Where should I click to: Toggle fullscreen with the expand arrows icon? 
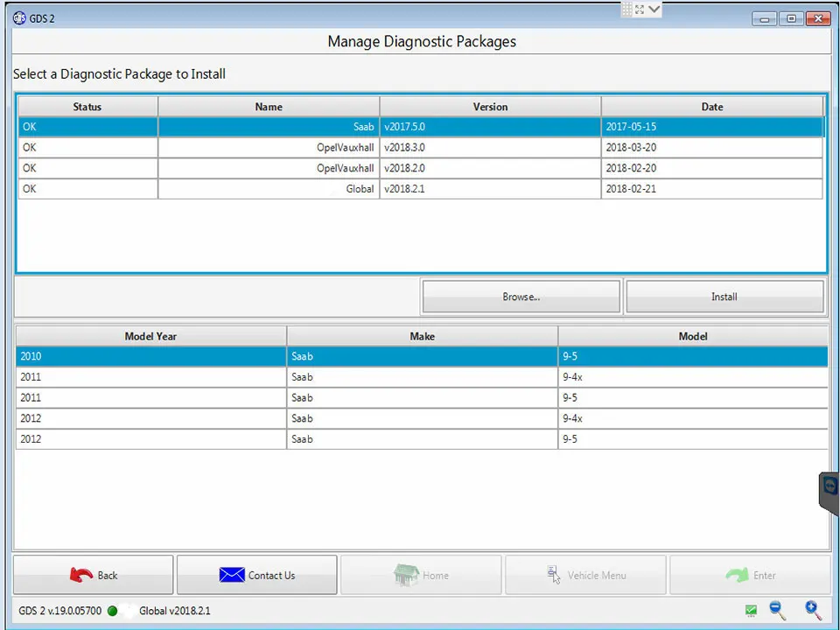click(640, 9)
